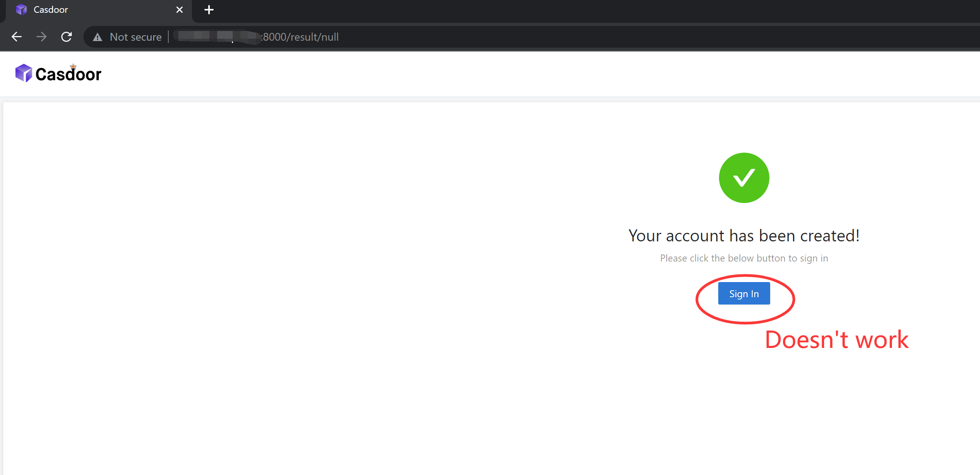The width and height of the screenshot is (980, 475).
Task: Close the Casdoor tab
Action: [x=179, y=9]
